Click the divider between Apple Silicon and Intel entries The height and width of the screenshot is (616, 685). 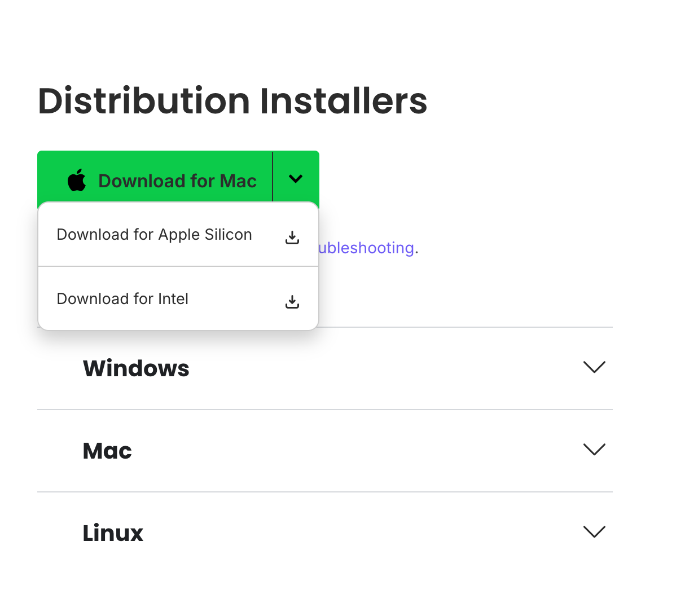(178, 266)
